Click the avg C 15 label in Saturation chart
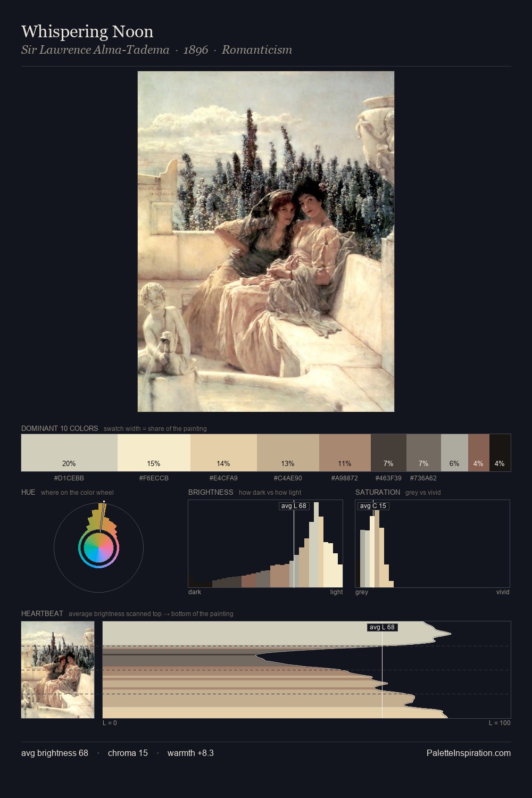Image resolution: width=532 pixels, height=798 pixels. (x=373, y=506)
